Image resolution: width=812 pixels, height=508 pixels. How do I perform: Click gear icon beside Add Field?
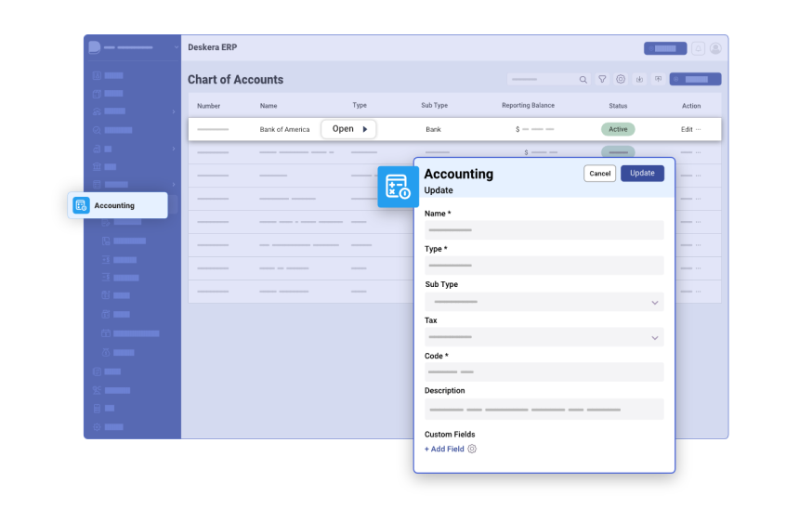(472, 449)
